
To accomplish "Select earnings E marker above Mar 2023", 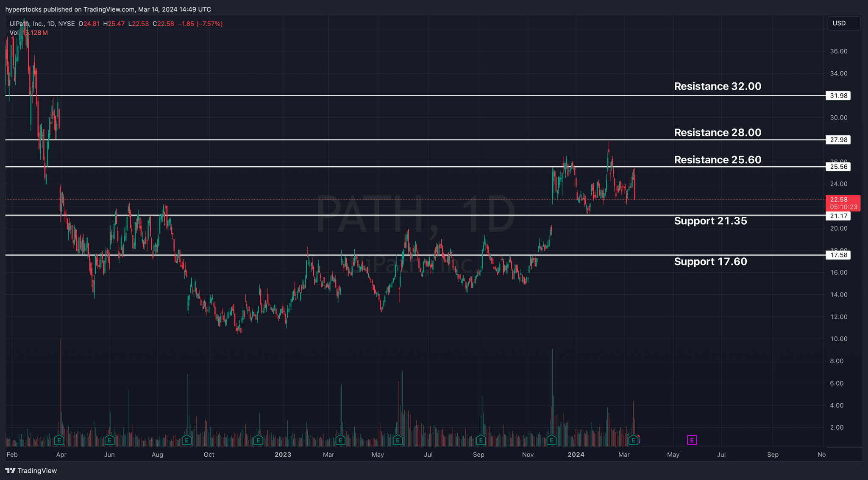I will pyautogui.click(x=340, y=440).
